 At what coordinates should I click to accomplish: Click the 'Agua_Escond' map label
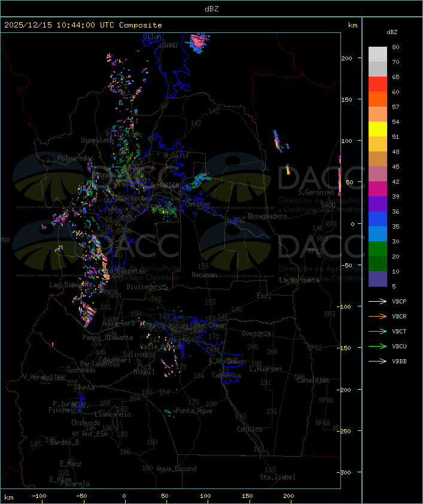176,469
